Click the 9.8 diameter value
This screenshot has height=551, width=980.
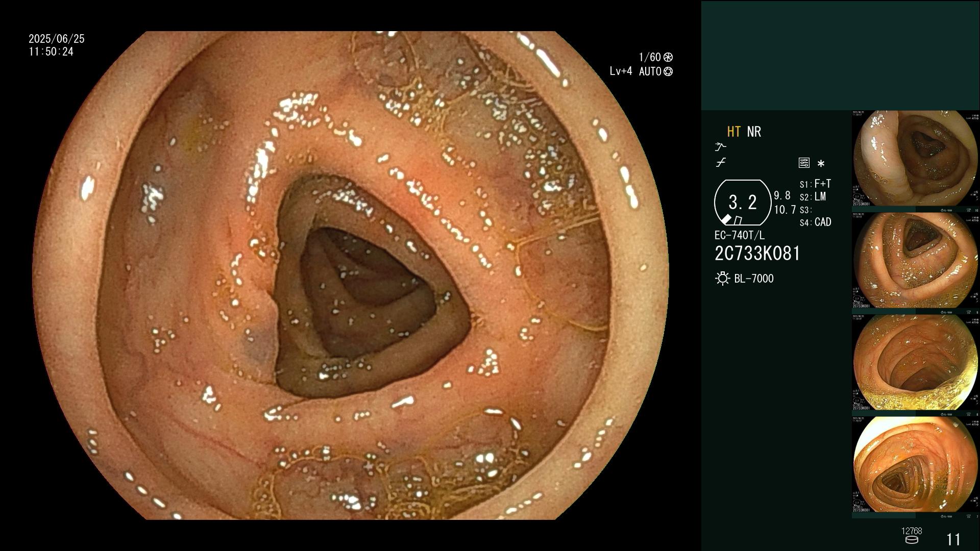click(x=782, y=196)
